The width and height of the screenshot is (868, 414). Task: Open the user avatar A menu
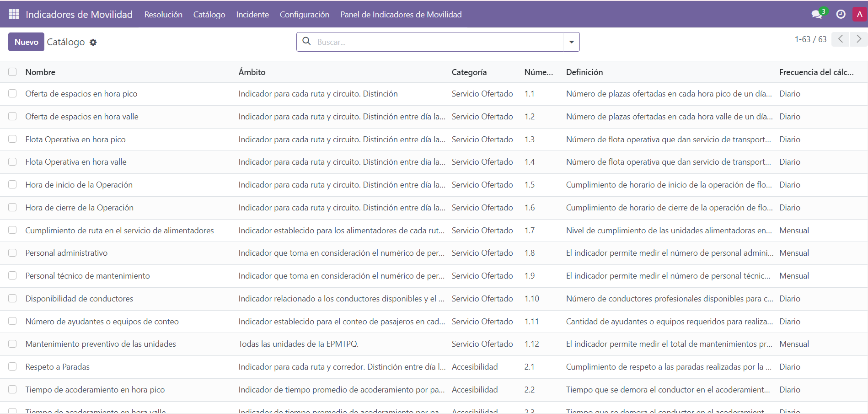coord(859,14)
